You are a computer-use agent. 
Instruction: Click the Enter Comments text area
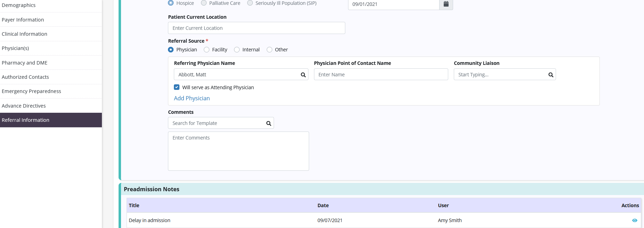238,151
